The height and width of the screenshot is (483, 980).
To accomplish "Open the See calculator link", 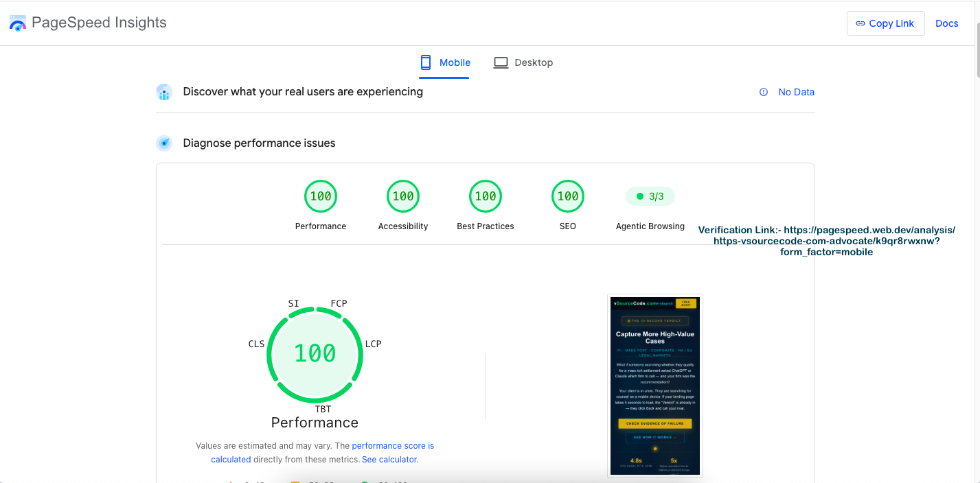I will point(390,459).
